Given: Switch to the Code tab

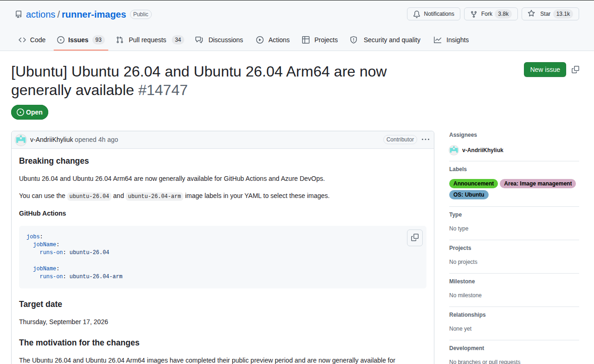Looking at the screenshot, I should [x=32, y=40].
